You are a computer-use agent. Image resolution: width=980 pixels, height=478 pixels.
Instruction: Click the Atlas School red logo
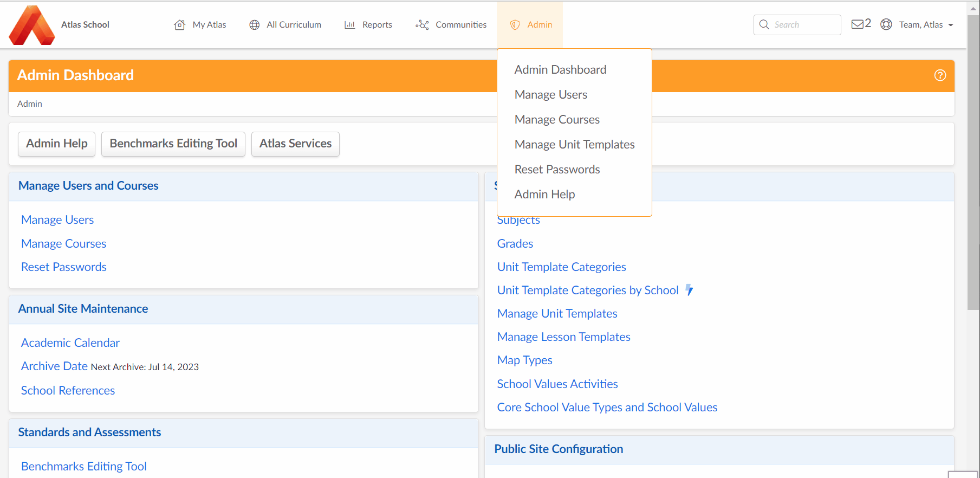point(32,25)
